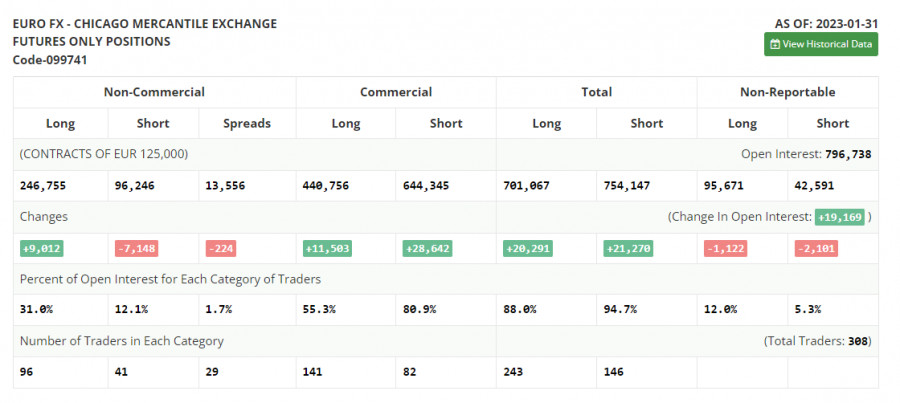Click the +19,169 open interest change badge
The image size is (900, 403).
[x=840, y=217]
